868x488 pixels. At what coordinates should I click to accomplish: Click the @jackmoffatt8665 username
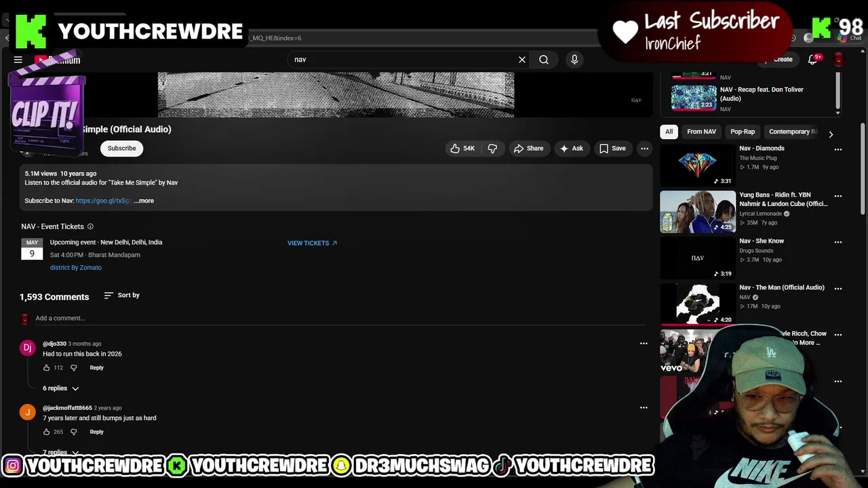pos(67,408)
